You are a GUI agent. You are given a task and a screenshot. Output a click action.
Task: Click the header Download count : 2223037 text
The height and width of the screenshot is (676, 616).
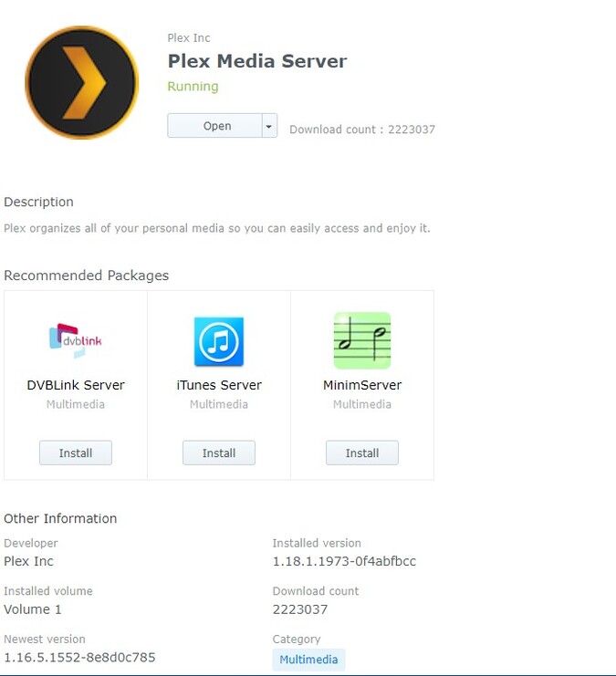coord(362,130)
